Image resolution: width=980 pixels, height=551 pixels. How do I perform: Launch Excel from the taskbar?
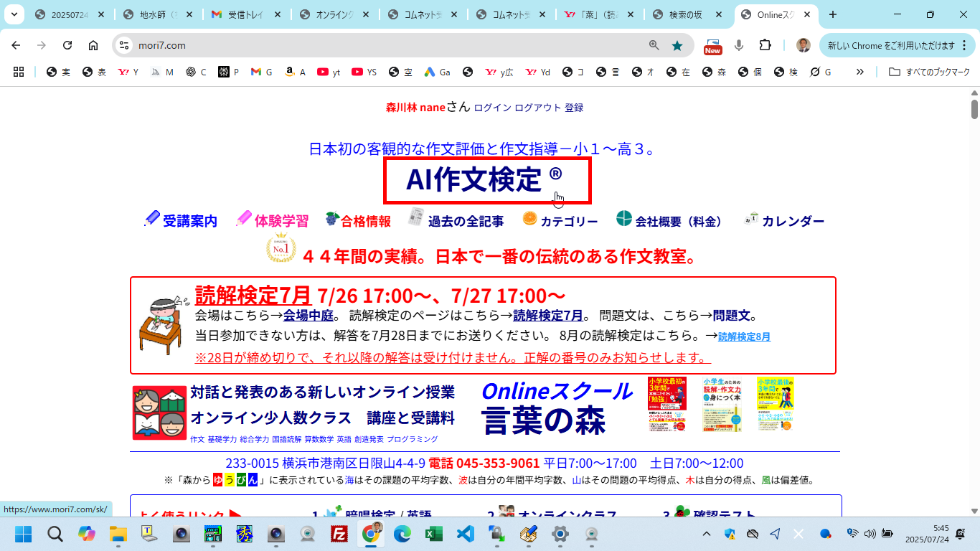pyautogui.click(x=433, y=534)
